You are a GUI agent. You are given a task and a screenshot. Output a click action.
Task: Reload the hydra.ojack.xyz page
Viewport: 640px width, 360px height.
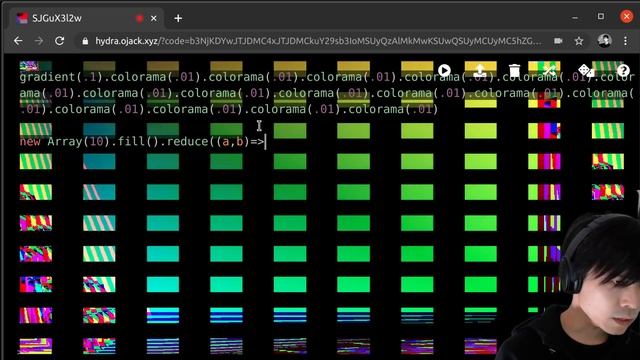point(60,41)
